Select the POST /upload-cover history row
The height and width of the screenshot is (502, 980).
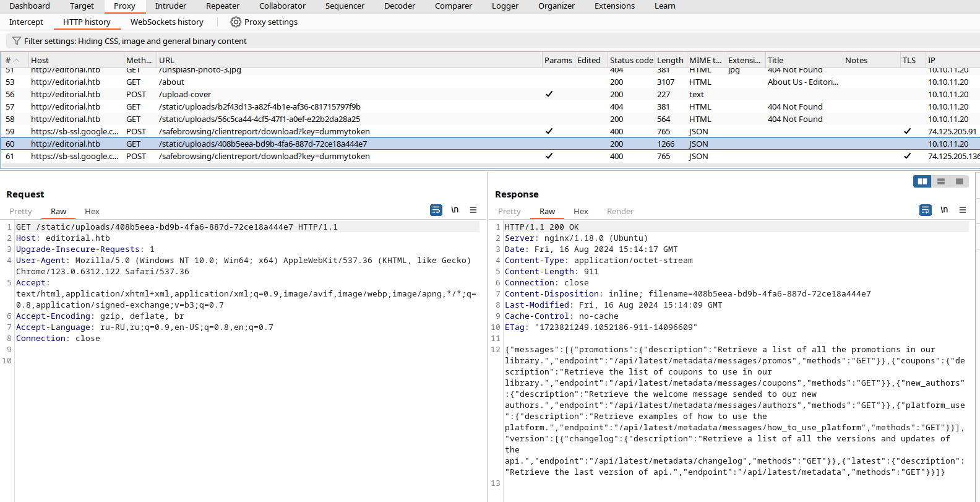pyautogui.click(x=490, y=94)
